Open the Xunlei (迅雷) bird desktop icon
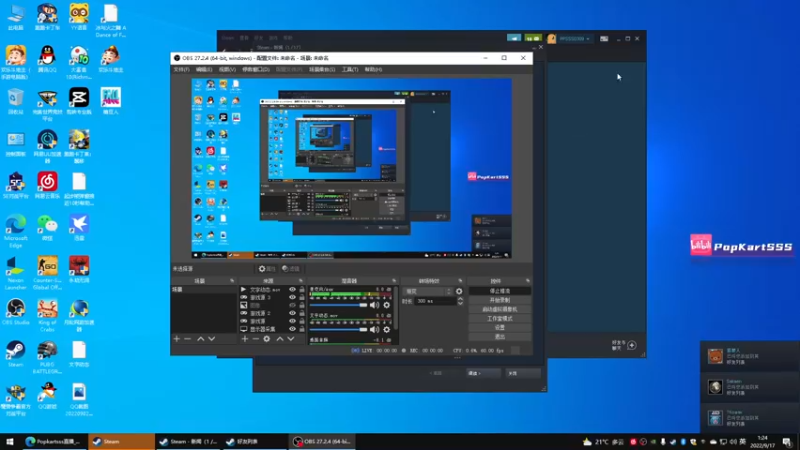Screen dimensions: 800x450 click(79, 228)
